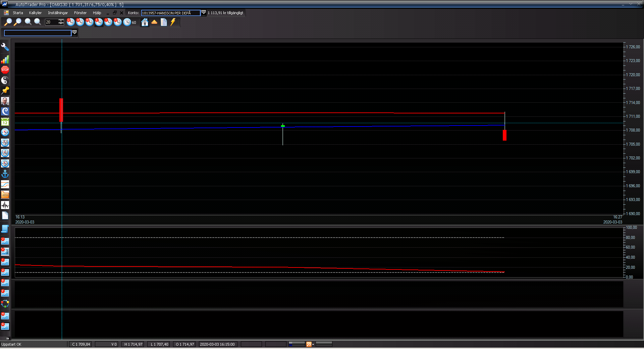Viewport: 644px width, 349px height.
Task: Open the Kalkyler menu
Action: click(35, 13)
